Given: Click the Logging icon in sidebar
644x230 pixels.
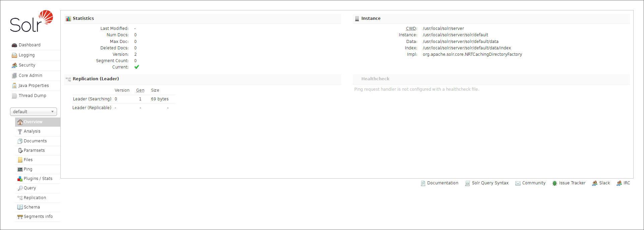Looking at the screenshot, I should pyautogui.click(x=14, y=55).
